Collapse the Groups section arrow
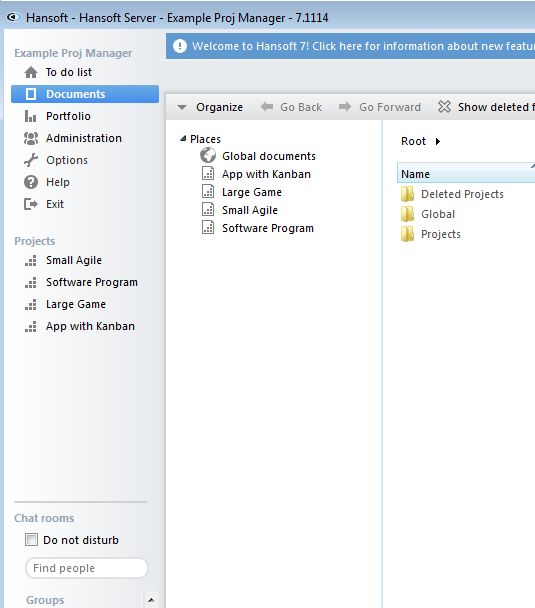 (151, 600)
